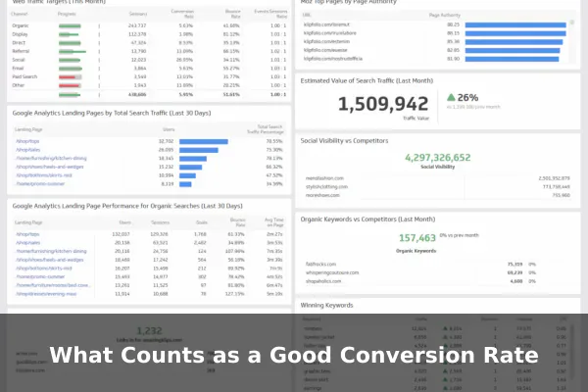Click the Page Authority column header

[x=445, y=15]
